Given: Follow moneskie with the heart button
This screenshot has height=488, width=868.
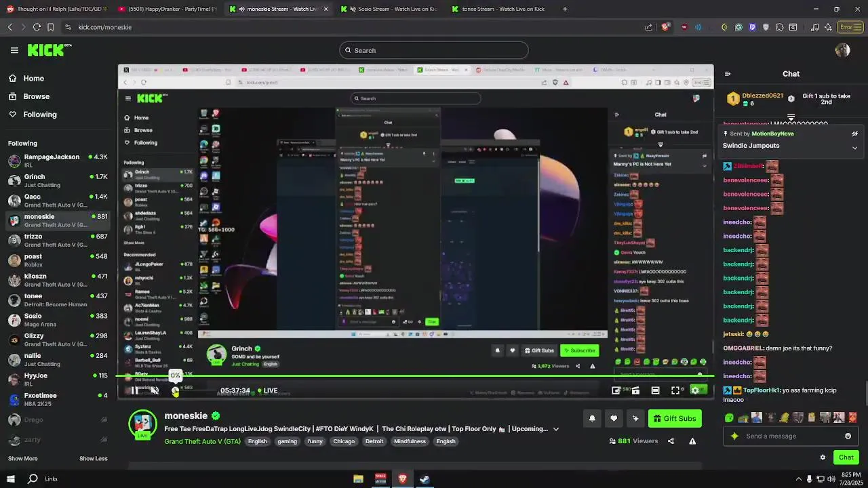Looking at the screenshot, I should pos(614,419).
